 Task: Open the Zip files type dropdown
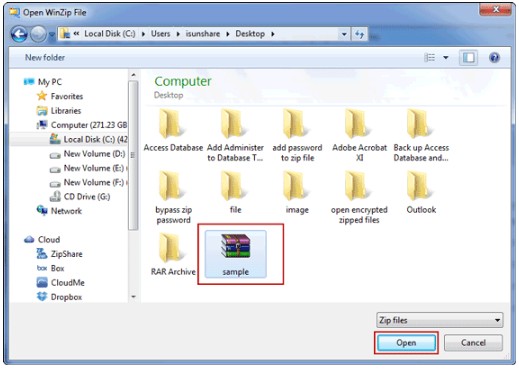pos(440,320)
